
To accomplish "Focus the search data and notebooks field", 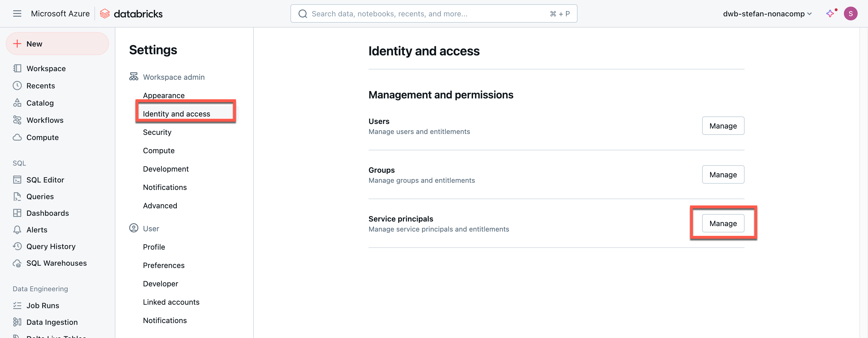I will point(428,14).
